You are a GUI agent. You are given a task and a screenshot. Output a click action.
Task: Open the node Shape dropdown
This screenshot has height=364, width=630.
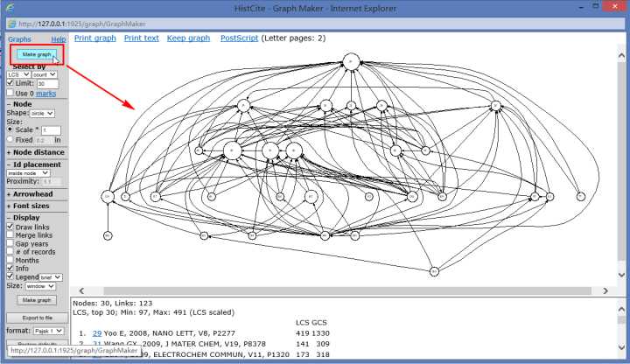(x=42, y=113)
